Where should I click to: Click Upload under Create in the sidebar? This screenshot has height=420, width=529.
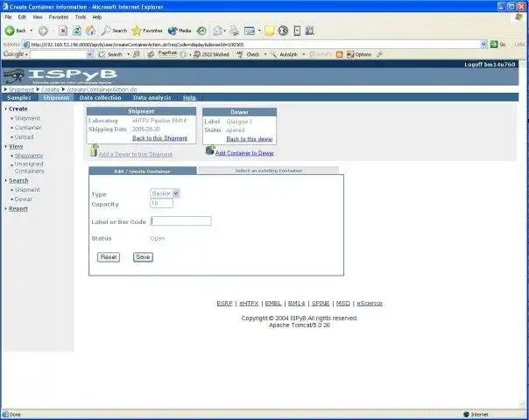click(x=24, y=136)
